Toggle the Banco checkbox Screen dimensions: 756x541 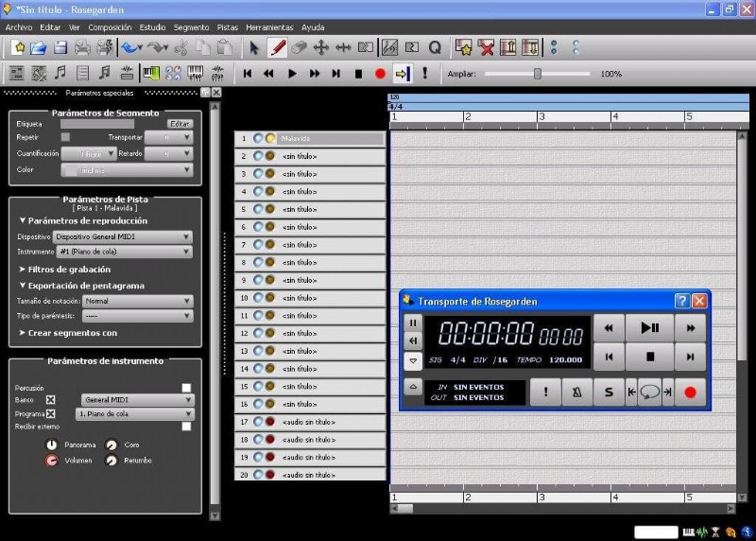click(x=51, y=399)
